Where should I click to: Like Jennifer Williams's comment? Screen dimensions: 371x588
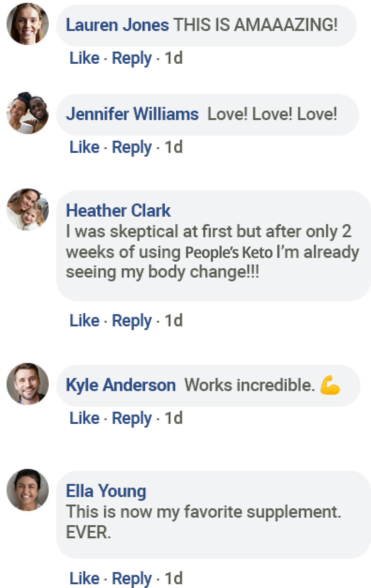point(84,147)
